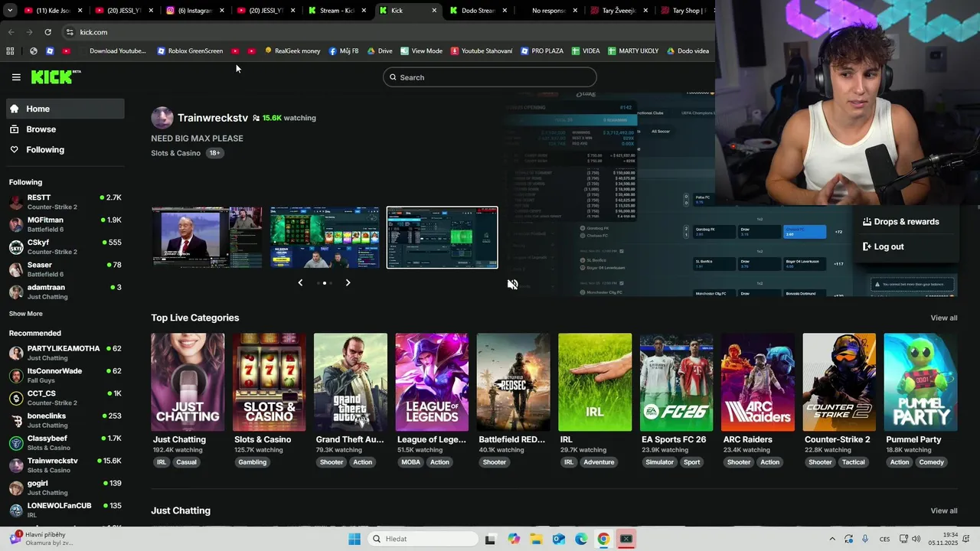The width and height of the screenshot is (980, 551).
Task: Open Seaser channel in Following list
Action: click(65, 269)
